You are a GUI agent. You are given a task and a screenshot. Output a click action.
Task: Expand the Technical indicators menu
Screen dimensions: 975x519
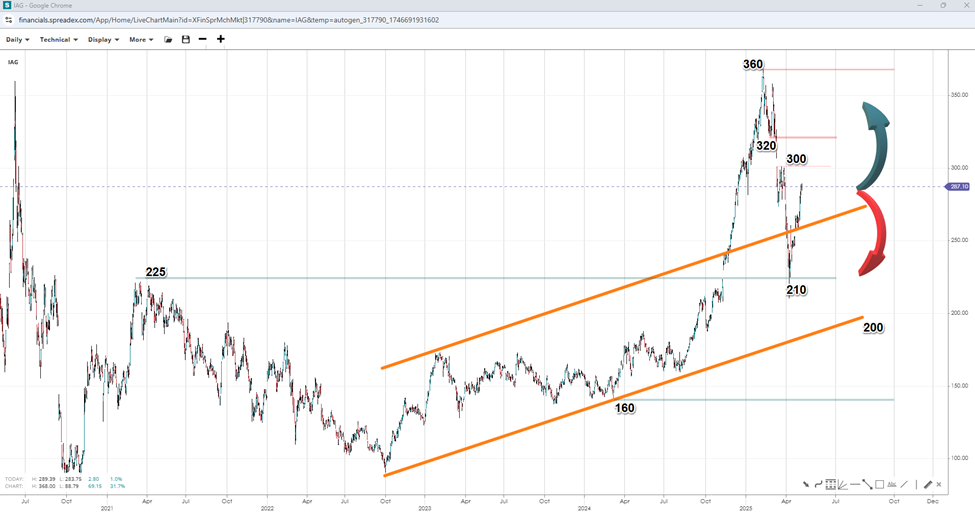coord(58,40)
